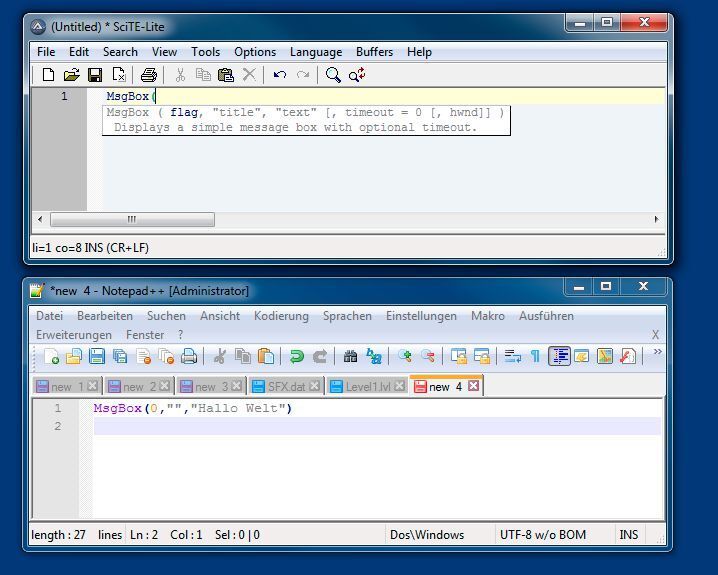Click SciTE scrollbar right arrow
Image resolution: width=718 pixels, height=575 pixels.
[x=657, y=219]
